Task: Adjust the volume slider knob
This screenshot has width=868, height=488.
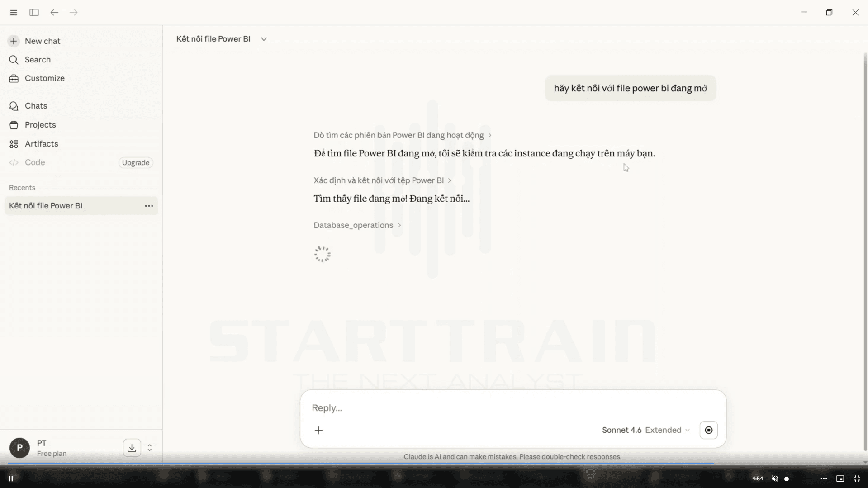Action: coord(787,479)
